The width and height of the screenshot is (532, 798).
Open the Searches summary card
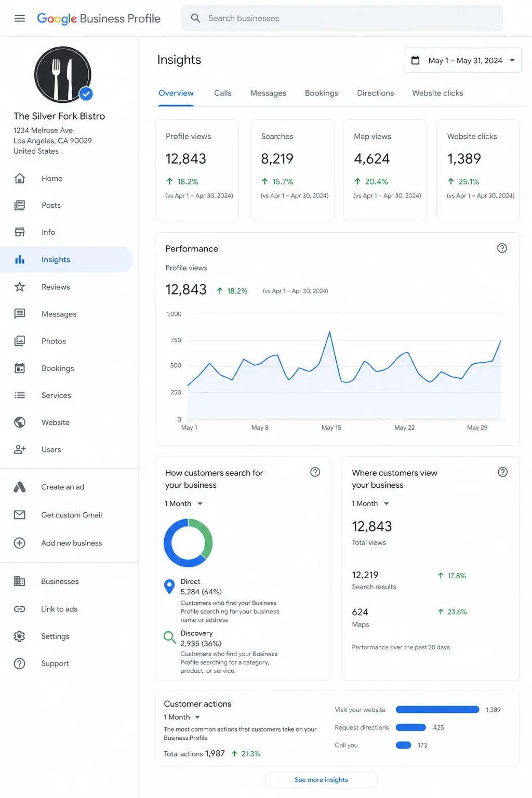(292, 170)
